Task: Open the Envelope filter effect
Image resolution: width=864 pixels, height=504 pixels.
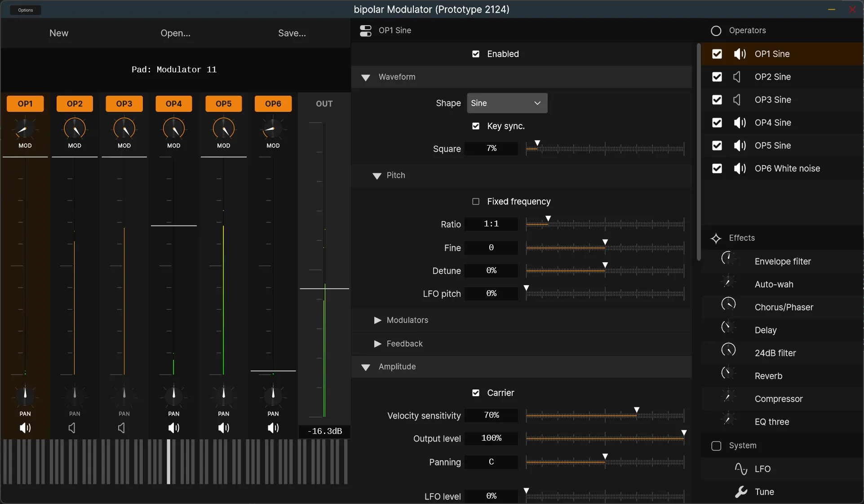Action: tap(782, 261)
